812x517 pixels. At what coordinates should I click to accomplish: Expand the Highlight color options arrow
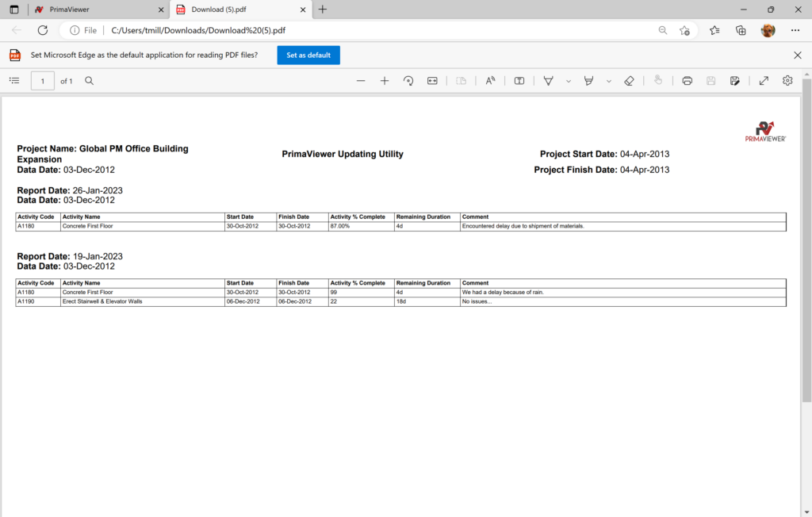click(x=609, y=81)
